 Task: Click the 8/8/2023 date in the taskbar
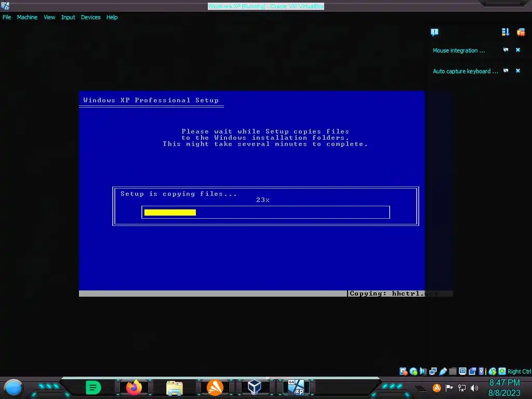coord(504,393)
